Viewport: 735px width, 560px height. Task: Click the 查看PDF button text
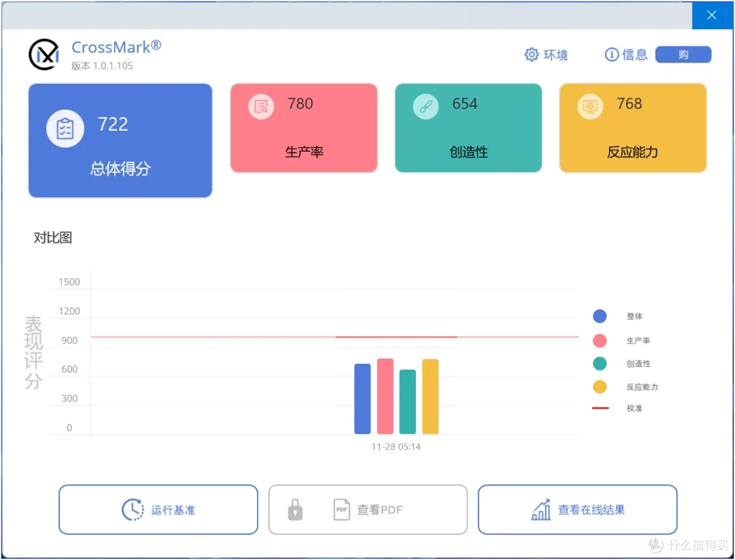coord(380,510)
